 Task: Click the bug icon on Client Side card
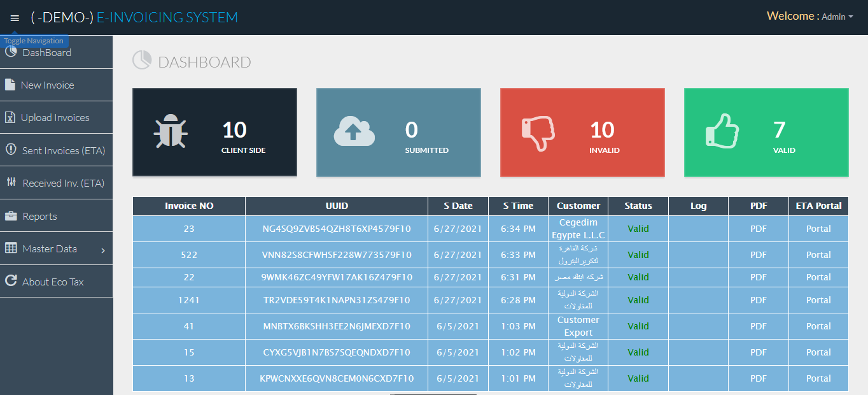[x=170, y=133]
